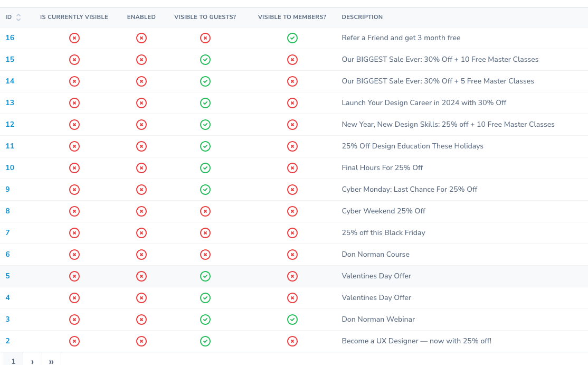This screenshot has height=365, width=588.
Task: Open record ID 9 link
Action: coord(7,190)
